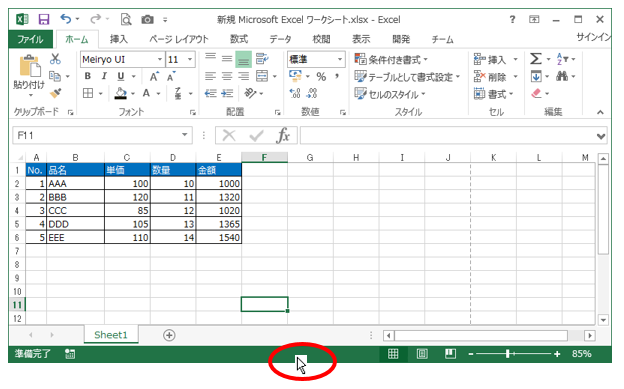Switch to the データ tab

click(x=280, y=39)
